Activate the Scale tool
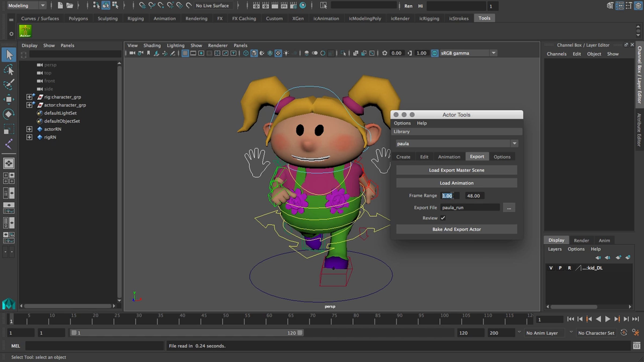Image resolution: width=644 pixels, height=362 pixels. tap(9, 129)
